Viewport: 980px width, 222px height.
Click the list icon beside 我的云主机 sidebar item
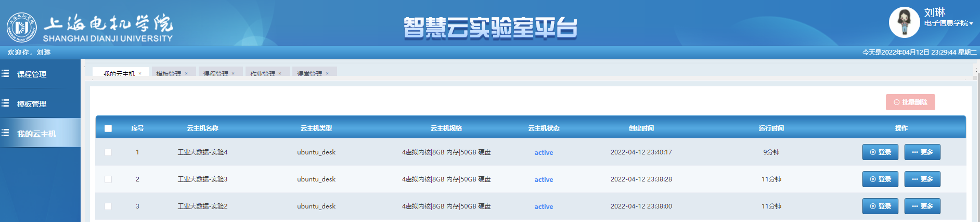6,133
